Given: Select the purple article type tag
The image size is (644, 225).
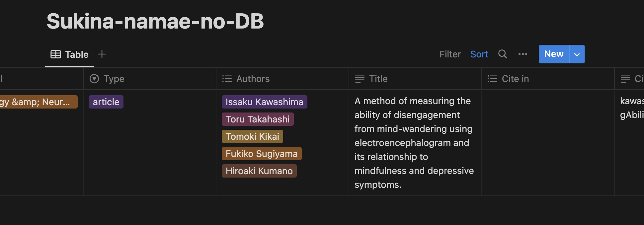Looking at the screenshot, I should pyautogui.click(x=106, y=102).
